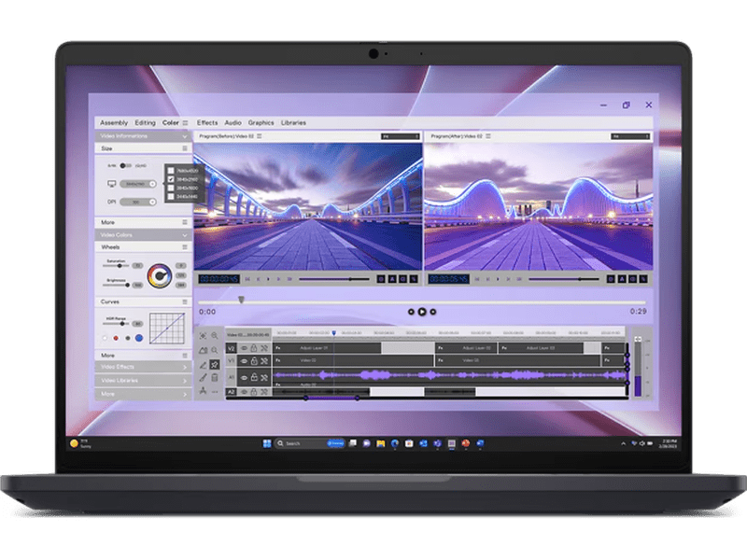Click the color wheel in Wheels panel

(x=159, y=275)
